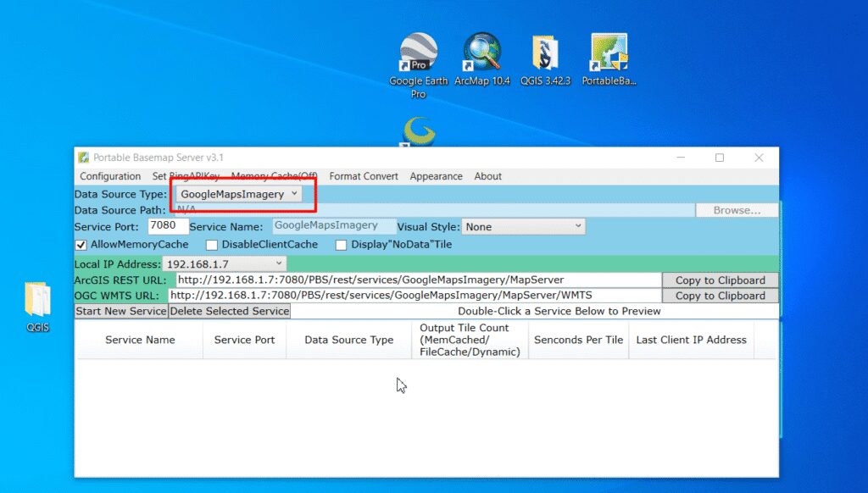Sort by the Data Source Type column header

point(348,340)
